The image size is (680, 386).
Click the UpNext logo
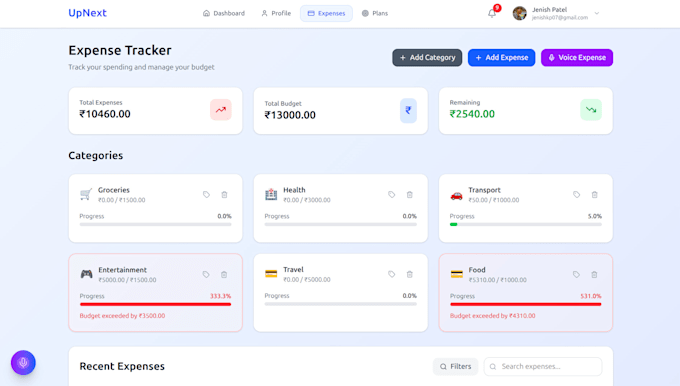pyautogui.click(x=87, y=13)
